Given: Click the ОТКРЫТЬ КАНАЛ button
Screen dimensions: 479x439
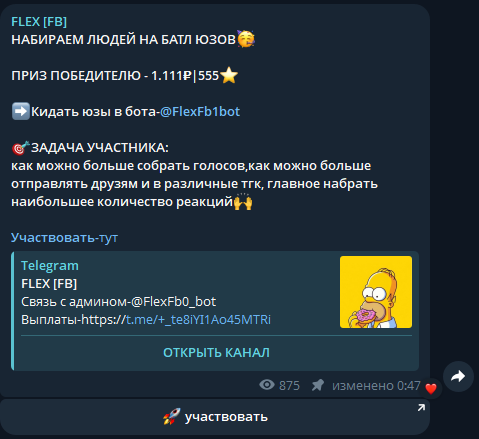Looking at the screenshot, I should [x=216, y=353].
